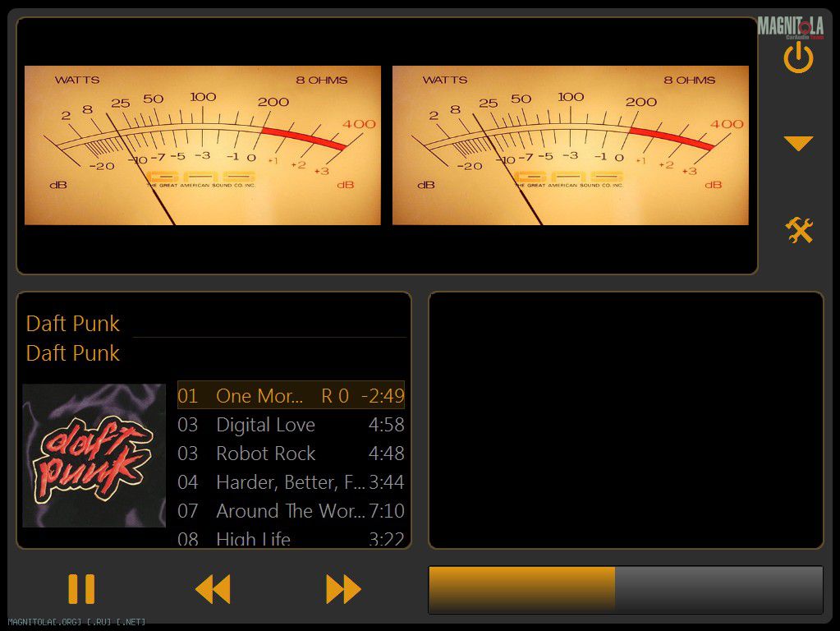
Task: Click the power icon
Action: [798, 58]
